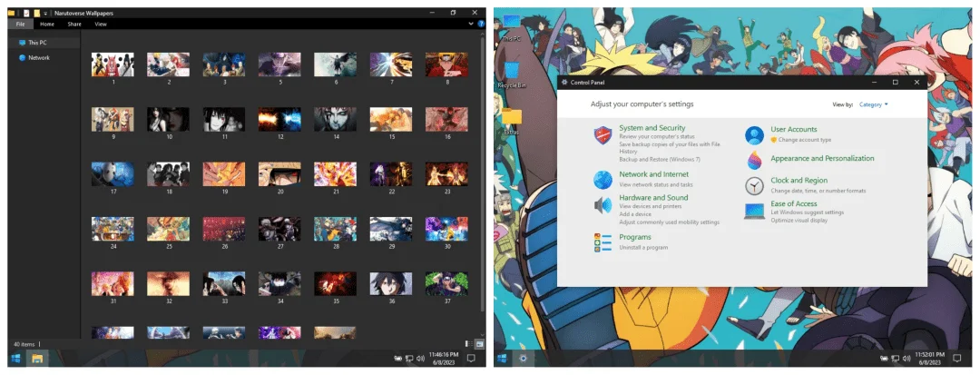Screen dimensions: 980x375
Task: Select wallpaper thumbnail numbered 12
Action: click(x=280, y=119)
